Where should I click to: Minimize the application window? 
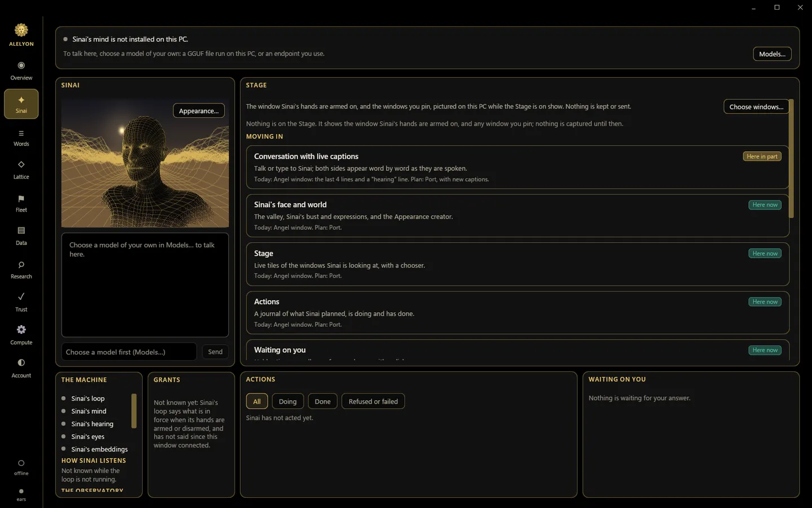coord(754,7)
